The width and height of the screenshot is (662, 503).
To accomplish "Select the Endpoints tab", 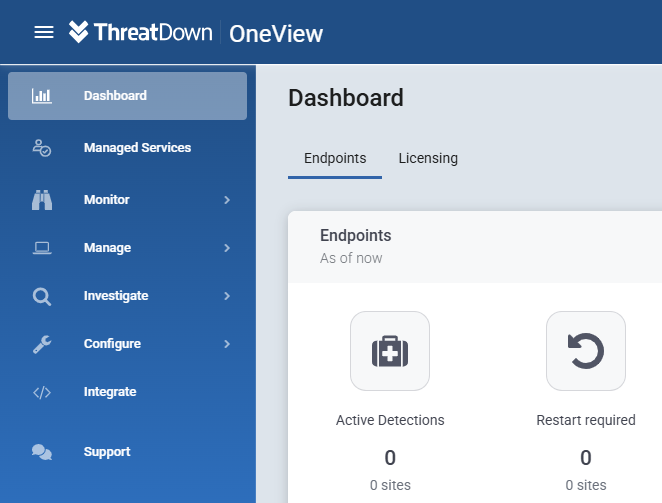I will [335, 158].
